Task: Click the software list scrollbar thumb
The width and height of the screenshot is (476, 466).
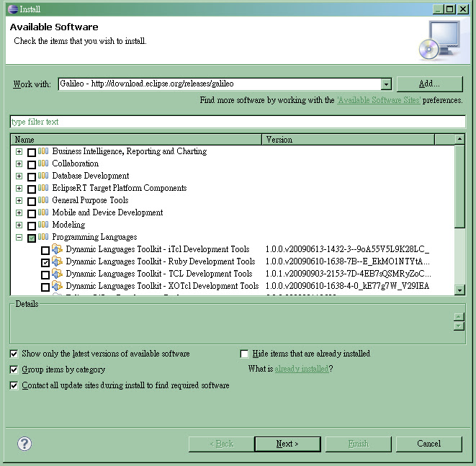Action: pyautogui.click(x=459, y=186)
